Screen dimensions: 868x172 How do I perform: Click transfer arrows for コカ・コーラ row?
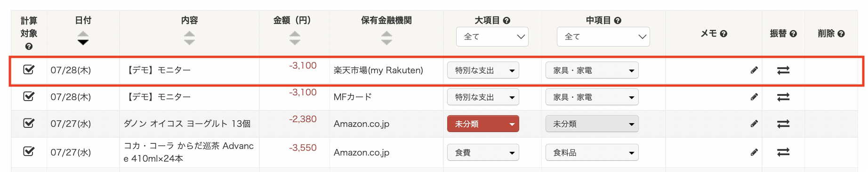coord(783,152)
